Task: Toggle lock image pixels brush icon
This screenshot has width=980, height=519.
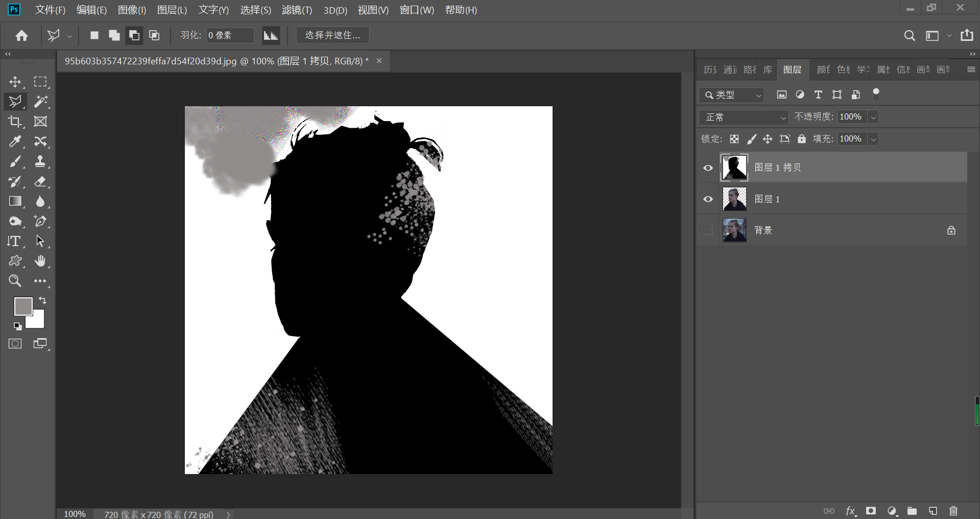Action: 751,139
